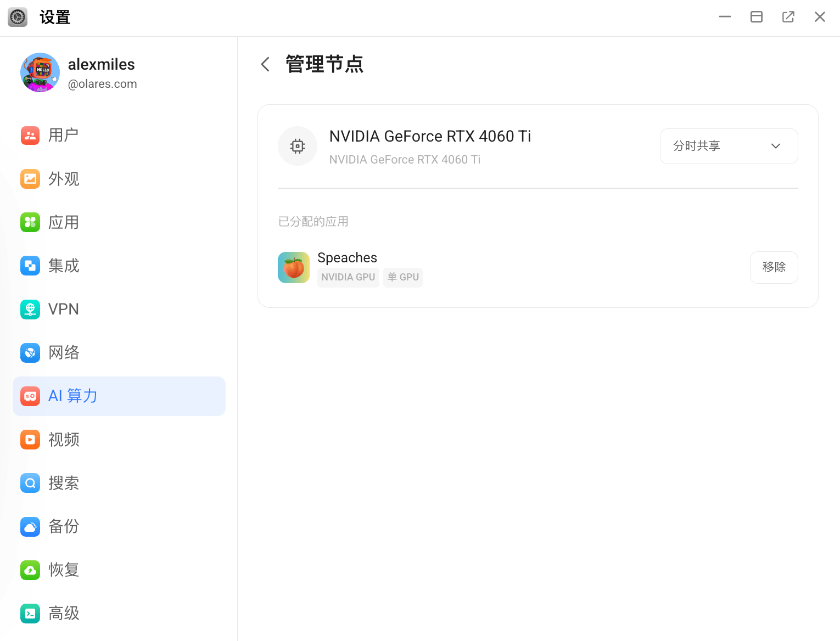Image resolution: width=840 pixels, height=641 pixels.
Task: Open the 备份 backup cloud icon
Action: [x=30, y=526]
